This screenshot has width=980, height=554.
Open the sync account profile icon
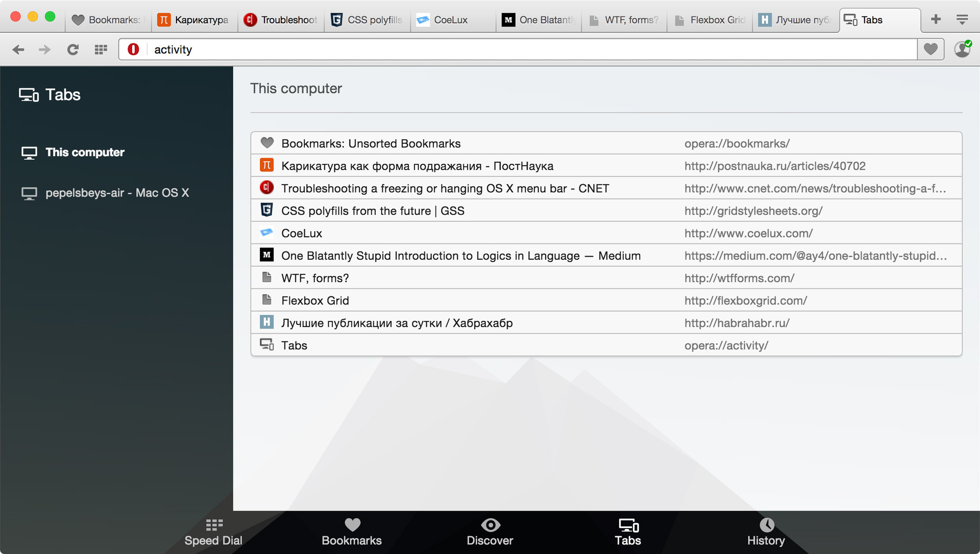coord(962,49)
